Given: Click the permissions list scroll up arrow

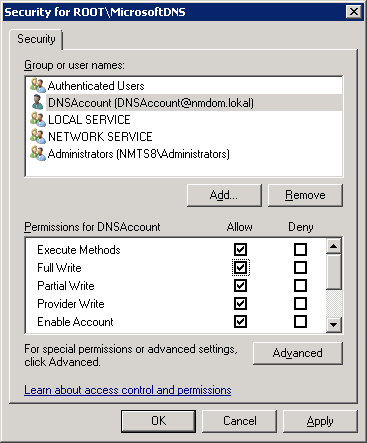Looking at the screenshot, I should click(x=334, y=246).
